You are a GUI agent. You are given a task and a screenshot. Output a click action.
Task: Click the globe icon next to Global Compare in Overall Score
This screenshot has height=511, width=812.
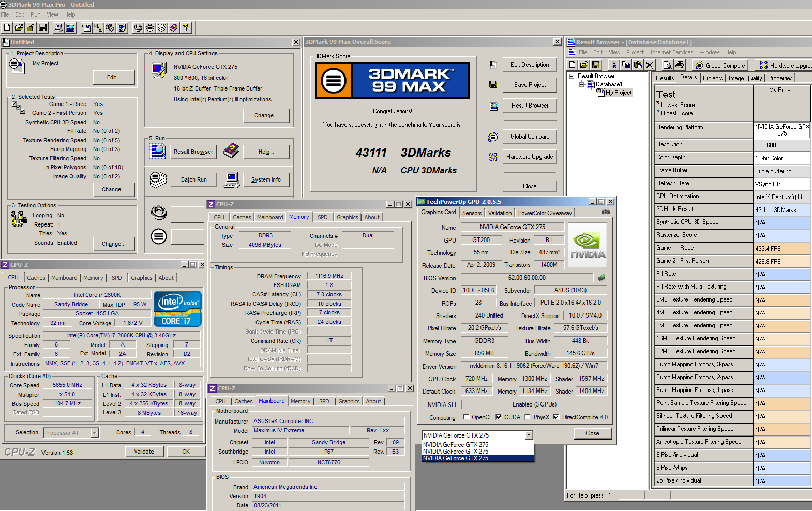pos(493,137)
